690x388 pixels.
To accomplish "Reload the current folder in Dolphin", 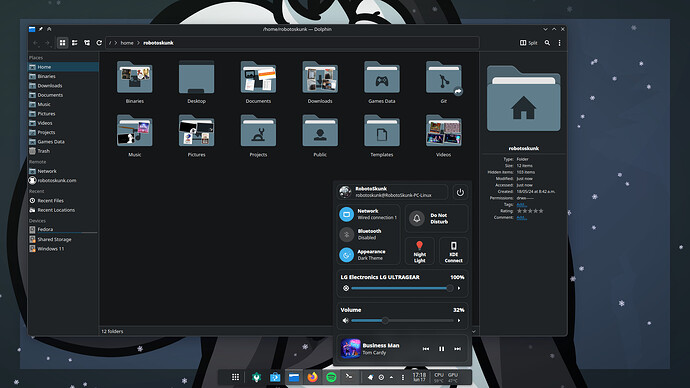I will coord(99,43).
